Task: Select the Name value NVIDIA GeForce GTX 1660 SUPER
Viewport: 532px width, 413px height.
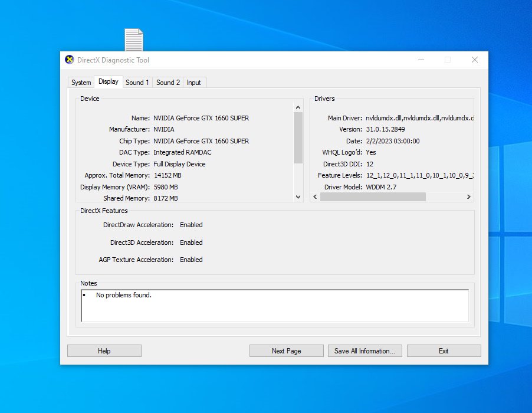Action: tap(201, 118)
